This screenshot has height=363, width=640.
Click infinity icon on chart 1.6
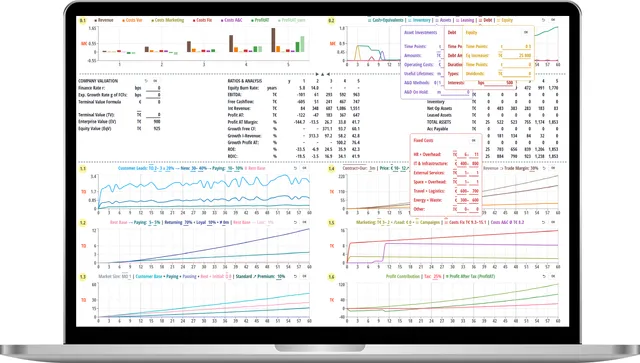coord(553,276)
